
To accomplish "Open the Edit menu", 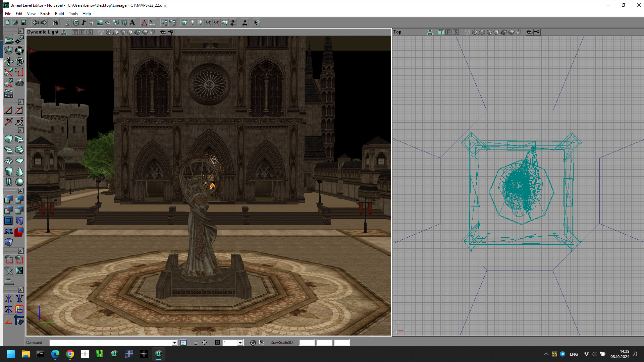I will click(x=19, y=14).
